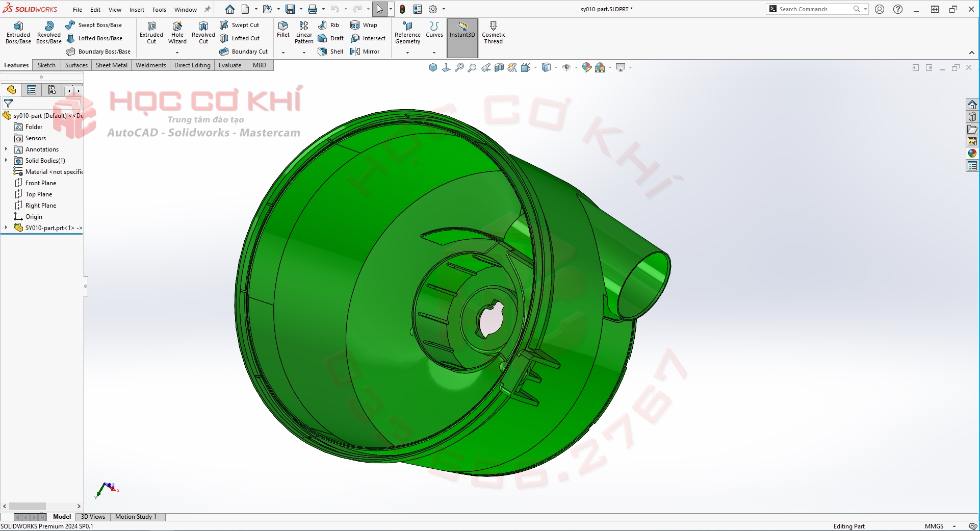980x531 pixels.
Task: Choose the Boundary Boss/Base command
Action: coord(98,52)
